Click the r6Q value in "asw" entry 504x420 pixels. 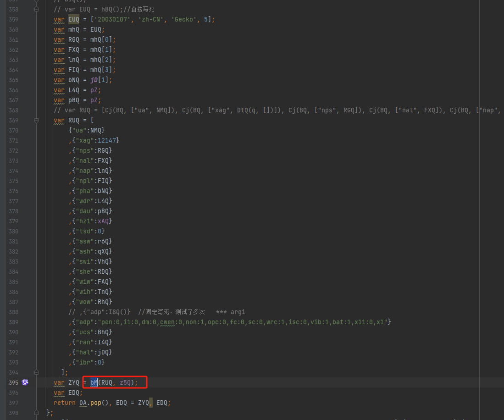click(103, 241)
